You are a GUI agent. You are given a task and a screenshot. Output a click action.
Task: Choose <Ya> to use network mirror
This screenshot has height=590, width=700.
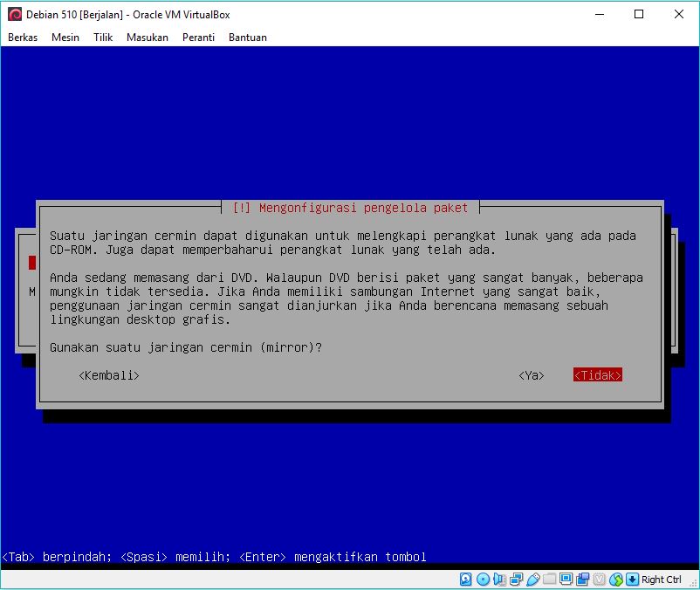pyautogui.click(x=532, y=375)
